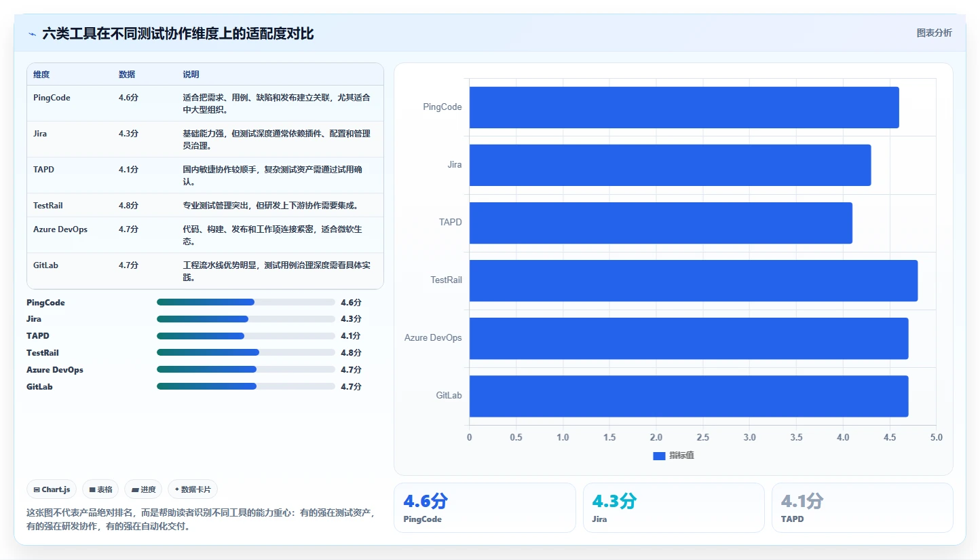Click the 图表分析 label in the header

pos(934,33)
